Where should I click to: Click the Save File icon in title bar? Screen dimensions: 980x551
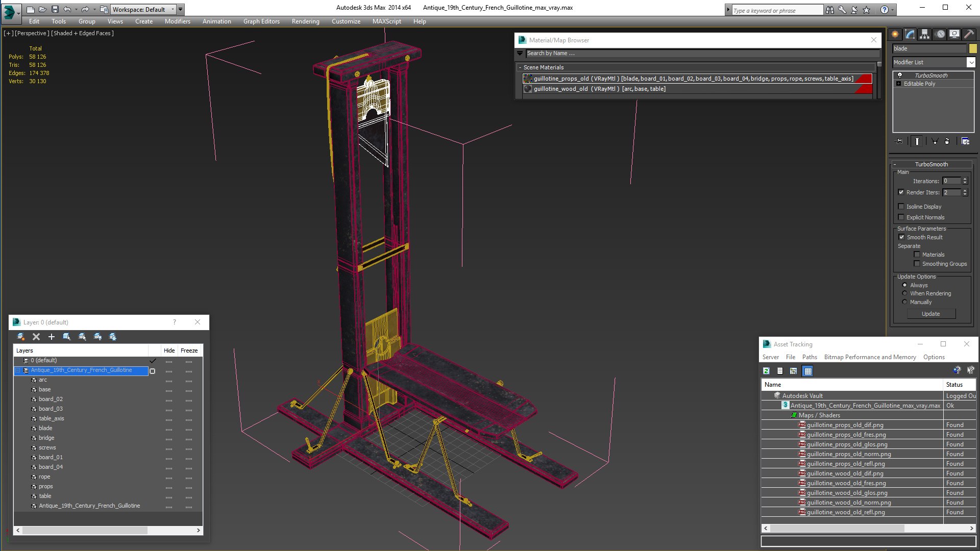[55, 9]
